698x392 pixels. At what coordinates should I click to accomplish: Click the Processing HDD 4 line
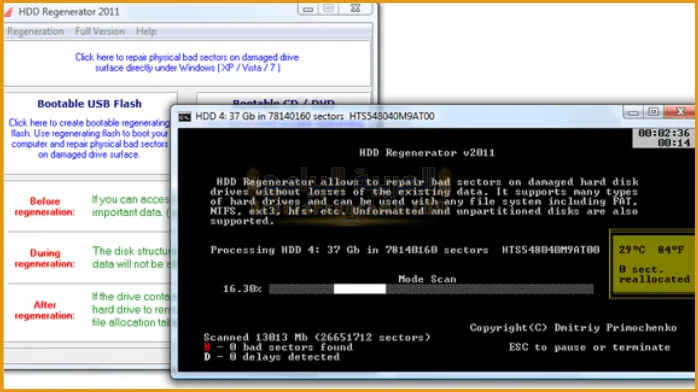tap(405, 250)
